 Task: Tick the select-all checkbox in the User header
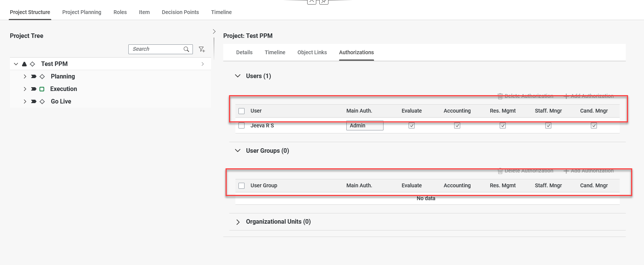click(241, 111)
